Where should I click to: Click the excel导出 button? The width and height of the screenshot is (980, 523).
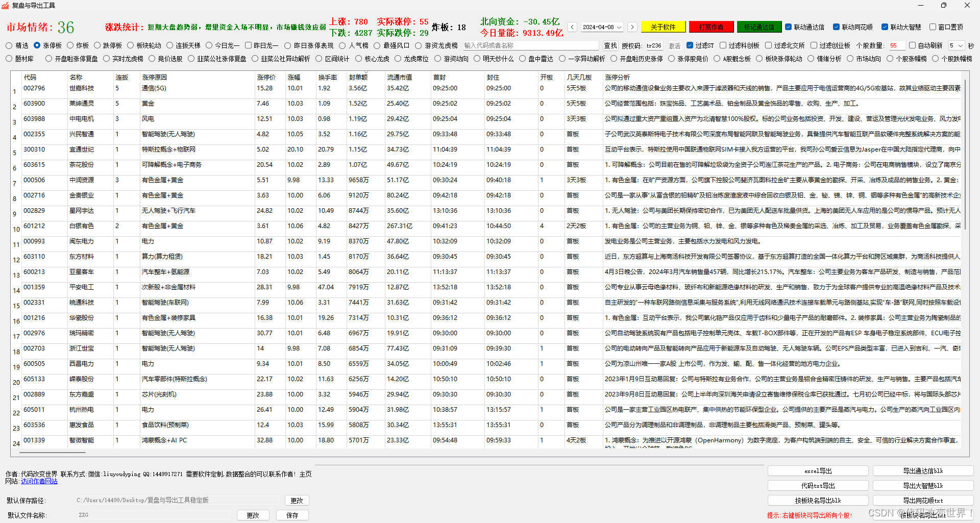tap(818, 471)
